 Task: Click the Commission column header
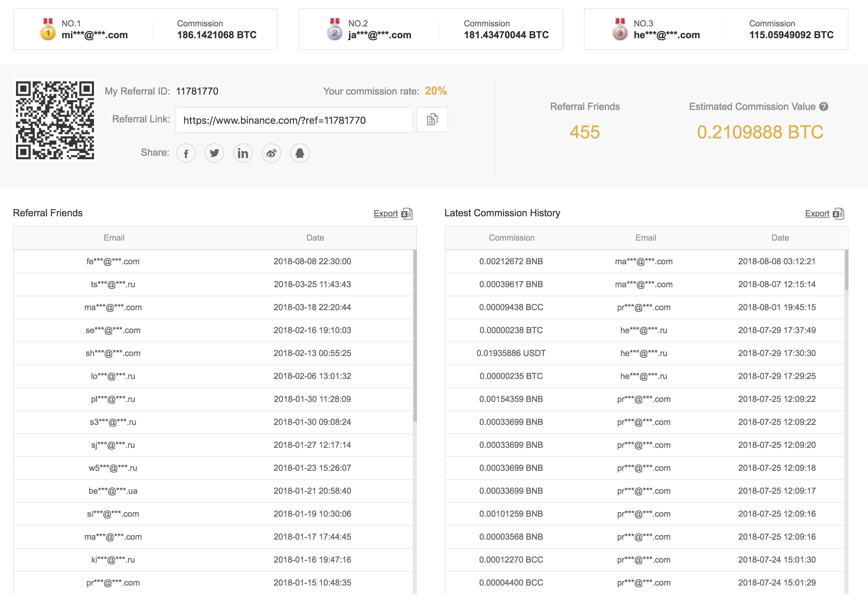512,237
